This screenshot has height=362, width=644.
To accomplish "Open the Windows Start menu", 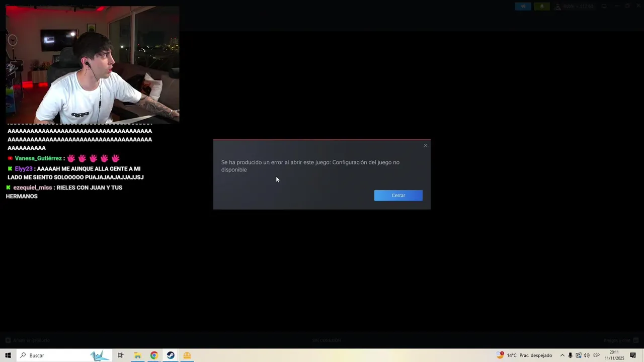I will 8,355.
